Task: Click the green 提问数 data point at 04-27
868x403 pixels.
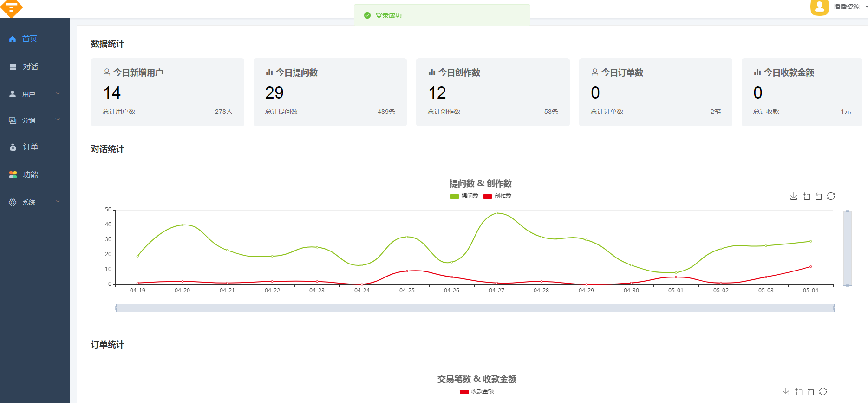Action: point(496,213)
